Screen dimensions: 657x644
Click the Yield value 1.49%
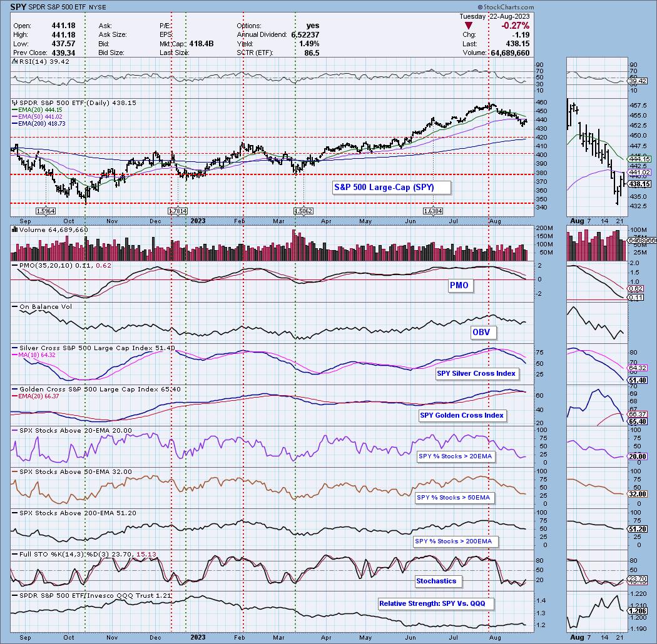(x=309, y=44)
